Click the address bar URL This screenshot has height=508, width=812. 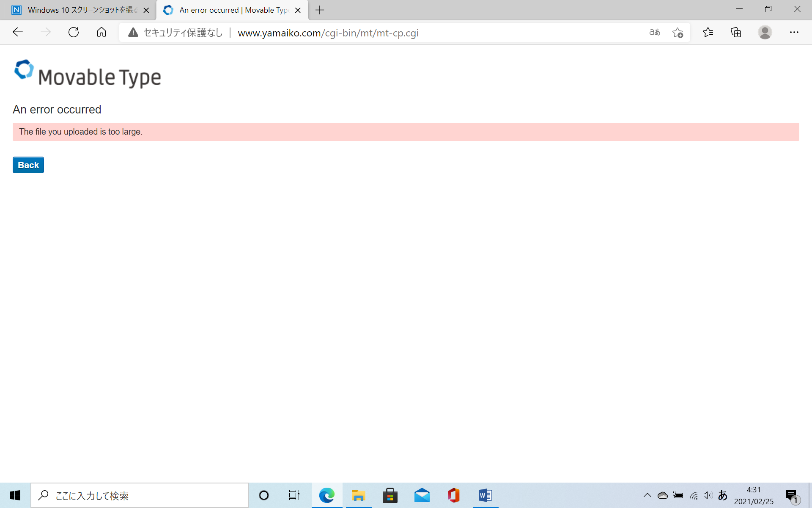click(328, 33)
